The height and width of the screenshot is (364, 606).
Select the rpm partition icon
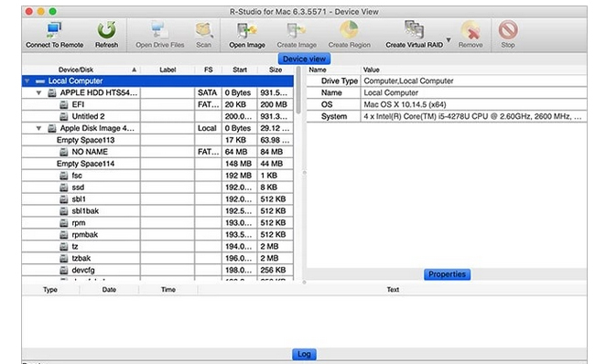[x=64, y=223]
